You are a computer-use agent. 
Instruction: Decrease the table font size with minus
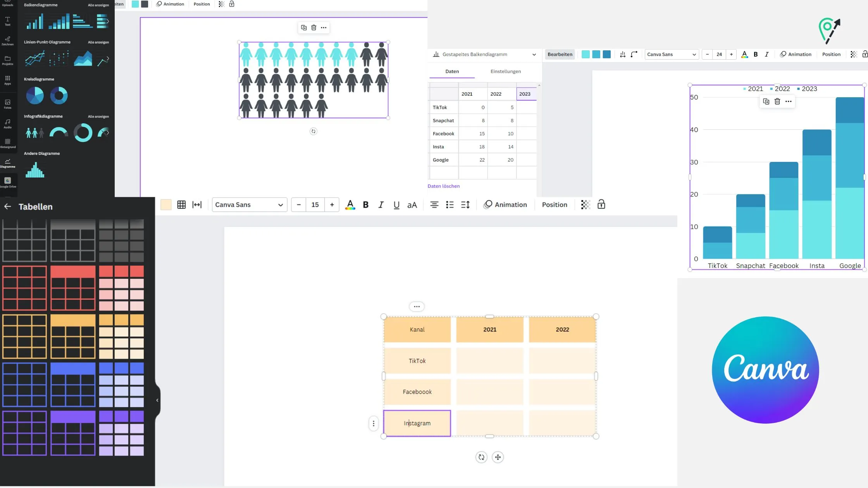pyautogui.click(x=298, y=204)
